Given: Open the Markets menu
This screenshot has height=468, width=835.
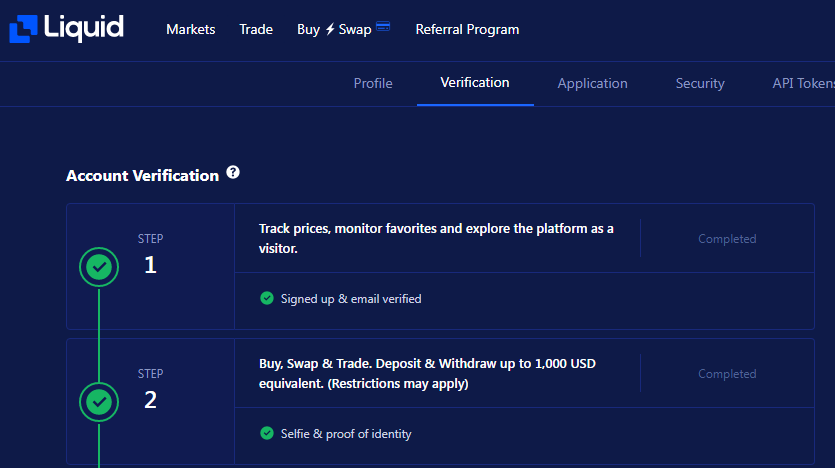Looking at the screenshot, I should (191, 29).
